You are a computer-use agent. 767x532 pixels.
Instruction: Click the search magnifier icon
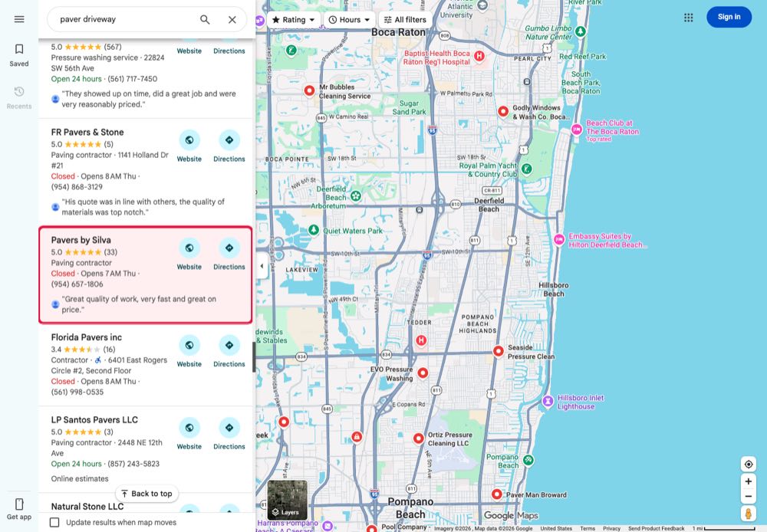coord(205,20)
